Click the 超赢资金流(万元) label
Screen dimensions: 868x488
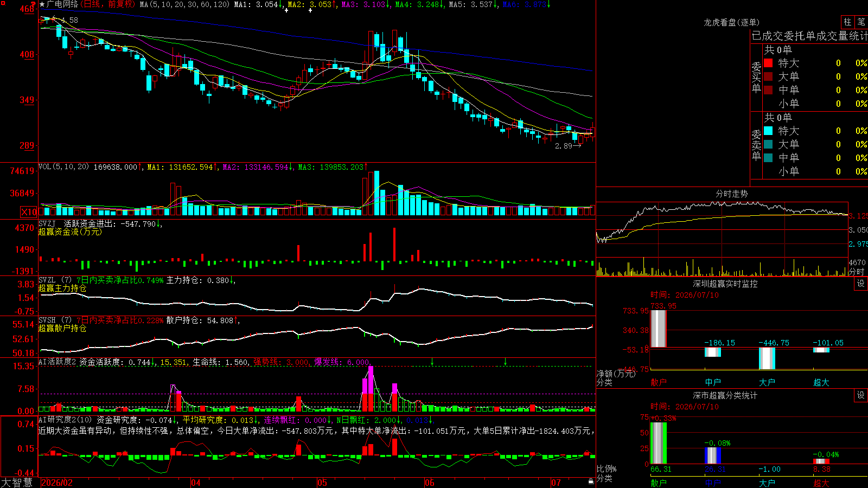[70, 232]
